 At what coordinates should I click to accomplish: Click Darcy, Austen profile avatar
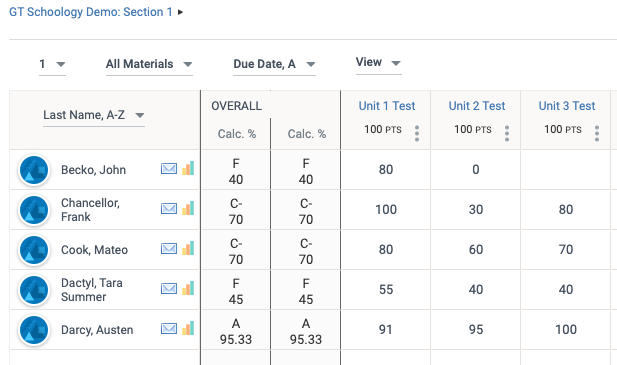34,330
